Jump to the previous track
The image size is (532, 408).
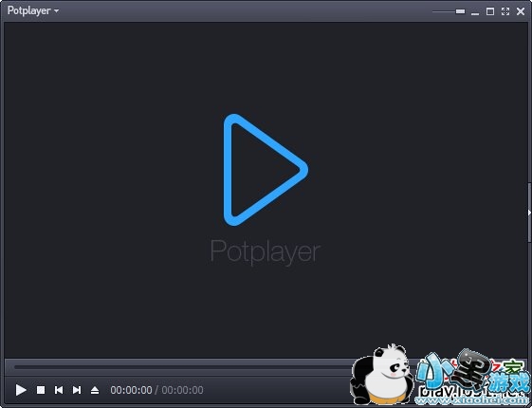pos(59,390)
